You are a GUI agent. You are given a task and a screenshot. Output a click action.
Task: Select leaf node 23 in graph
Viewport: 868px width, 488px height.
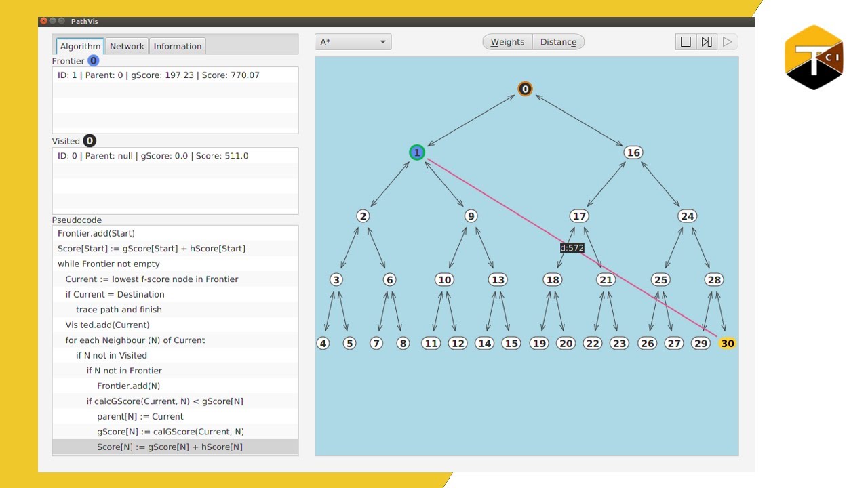point(619,344)
